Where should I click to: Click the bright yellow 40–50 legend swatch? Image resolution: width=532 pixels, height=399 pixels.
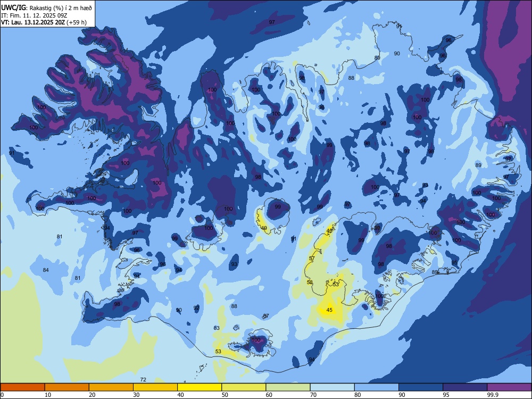tap(199, 387)
